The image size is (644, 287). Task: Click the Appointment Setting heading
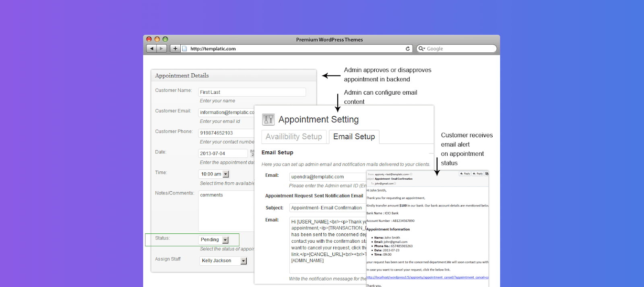[x=318, y=120]
